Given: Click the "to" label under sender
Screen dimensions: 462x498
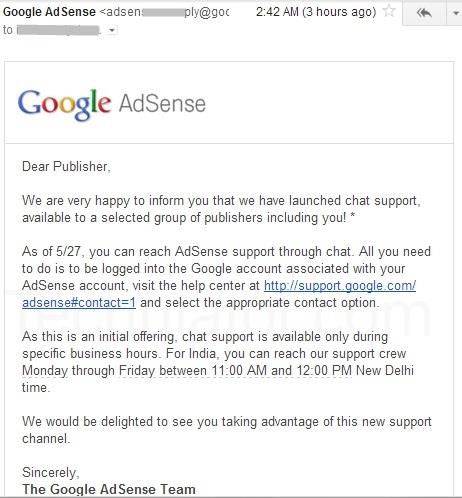Looking at the screenshot, I should click(x=8, y=30).
